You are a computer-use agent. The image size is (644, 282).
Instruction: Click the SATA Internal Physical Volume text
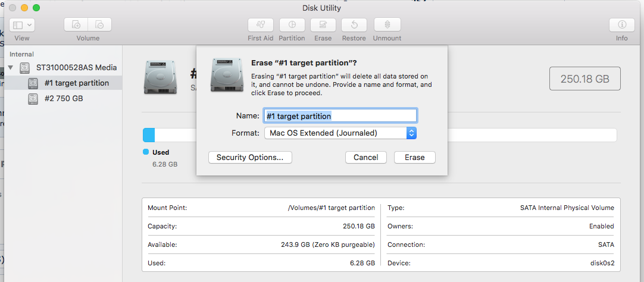tap(567, 208)
